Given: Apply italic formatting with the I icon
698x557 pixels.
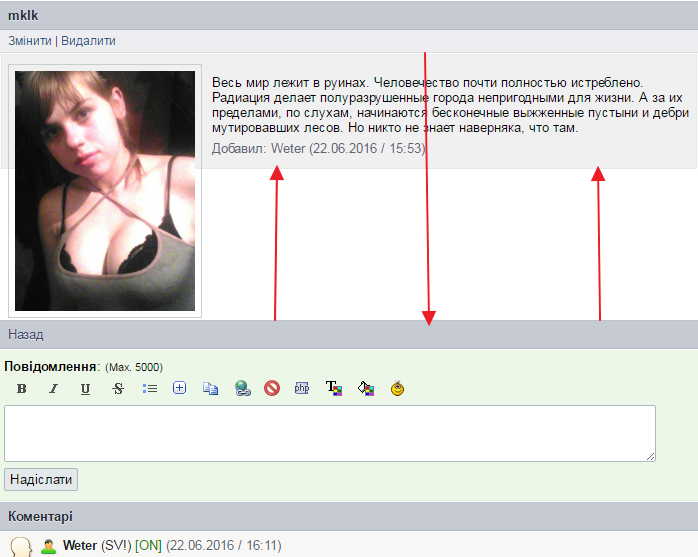Looking at the screenshot, I should (x=53, y=389).
